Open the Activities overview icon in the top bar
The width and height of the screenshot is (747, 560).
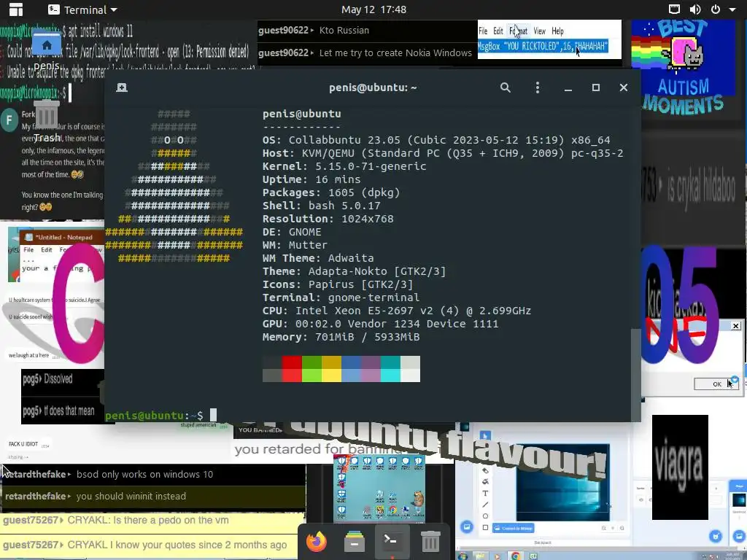(x=16, y=9)
